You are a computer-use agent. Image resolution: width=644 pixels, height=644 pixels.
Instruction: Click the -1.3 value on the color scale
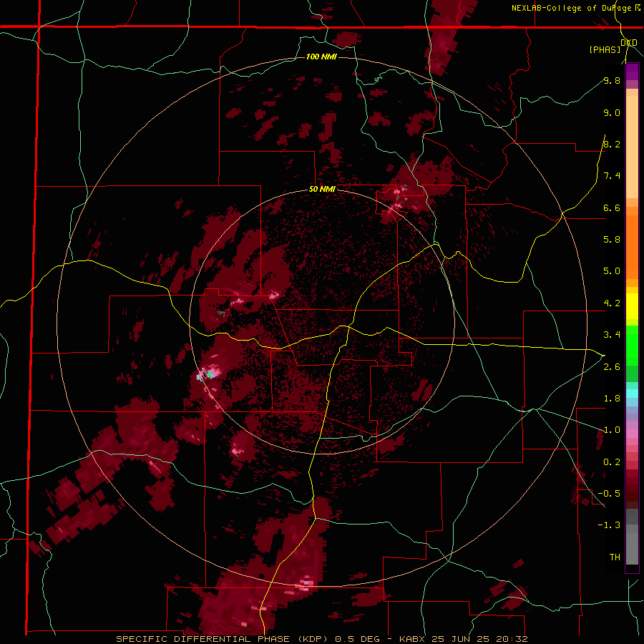click(609, 525)
